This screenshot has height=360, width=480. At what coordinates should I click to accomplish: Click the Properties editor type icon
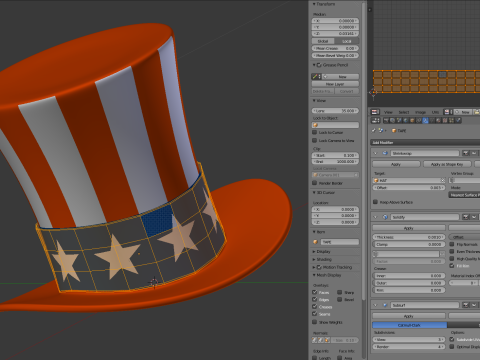pos(375,120)
